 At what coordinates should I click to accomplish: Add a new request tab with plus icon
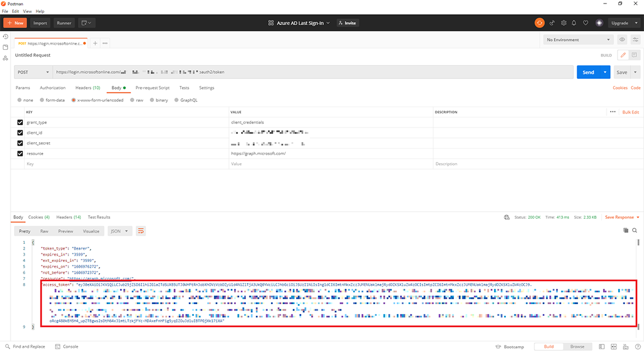pyautogui.click(x=95, y=43)
